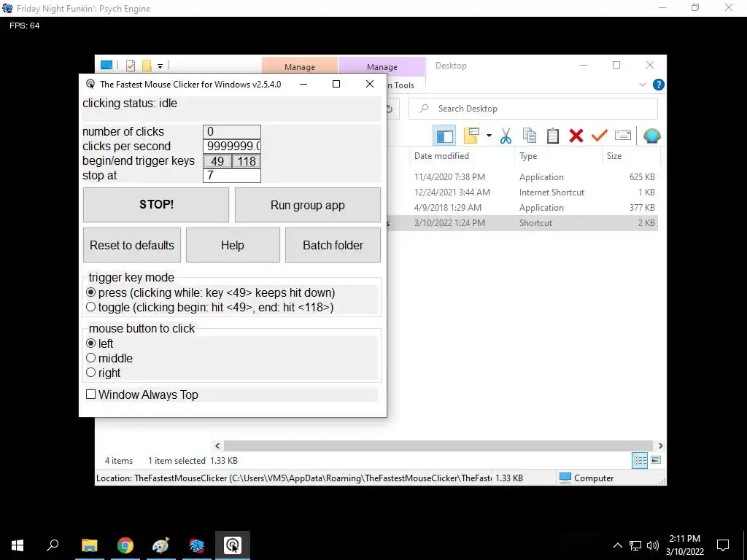Click the clipboard Paste icon in Explorer
The image size is (747, 560).
click(553, 136)
